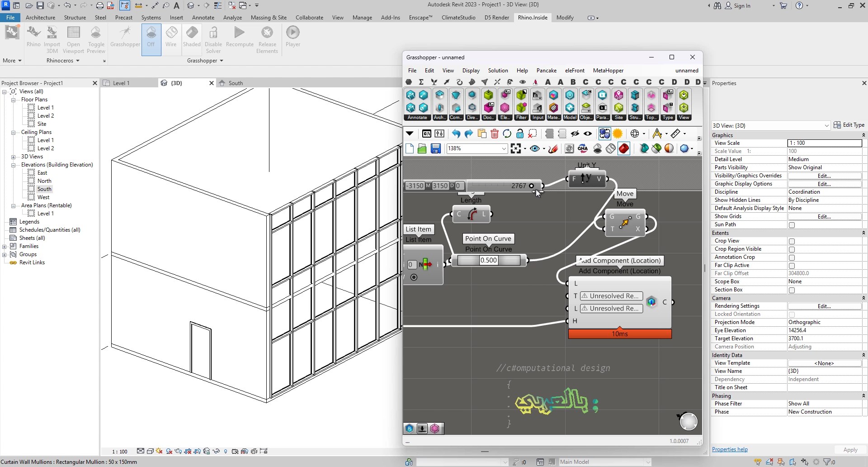The width and height of the screenshot is (868, 467).
Task: Open the Grasshopper panel dropdown arrow
Action: pyautogui.click(x=222, y=61)
